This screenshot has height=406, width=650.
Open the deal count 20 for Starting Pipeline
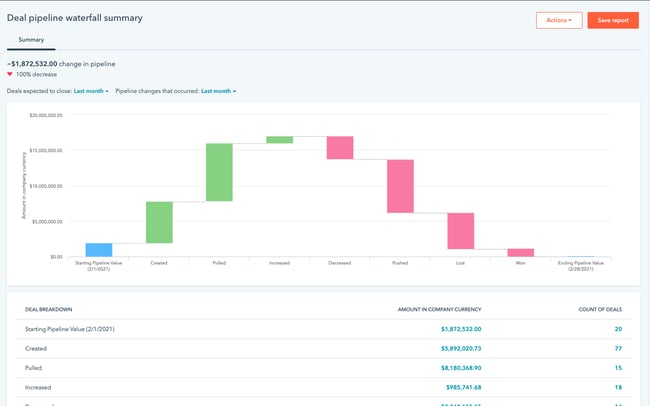coord(617,328)
